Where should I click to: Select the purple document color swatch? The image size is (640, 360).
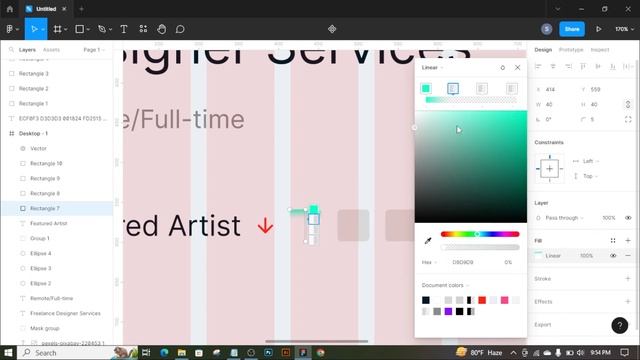coord(448,311)
